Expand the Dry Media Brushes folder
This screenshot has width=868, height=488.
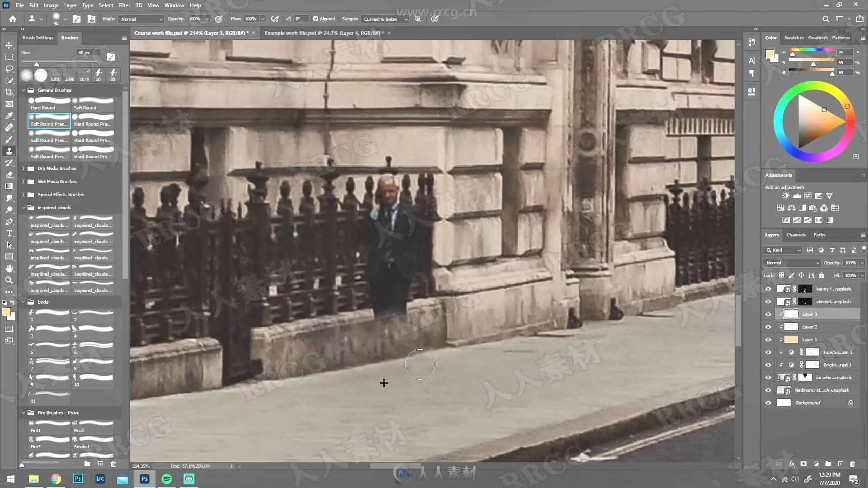pos(24,168)
